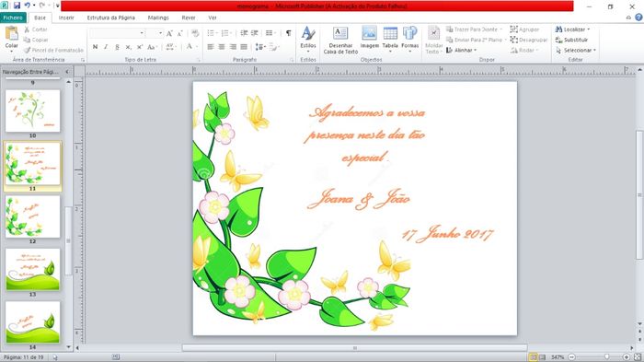Image resolution: width=644 pixels, height=362 pixels.
Task: Click the zoom in plus button
Action: [627, 357]
